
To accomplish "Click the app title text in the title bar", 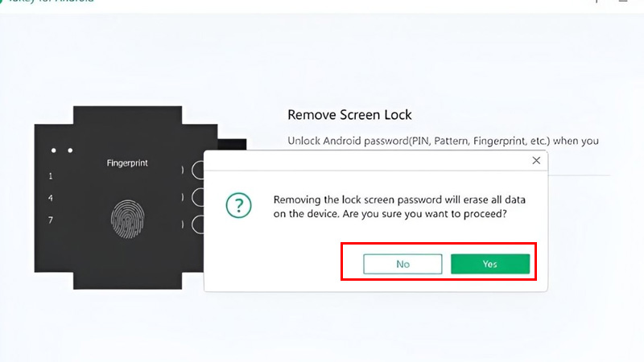I will [x=48, y=2].
